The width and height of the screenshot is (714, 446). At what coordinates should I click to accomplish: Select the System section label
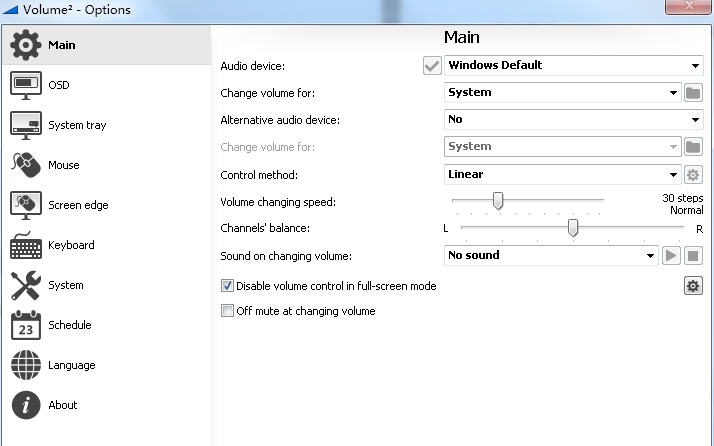pos(66,285)
